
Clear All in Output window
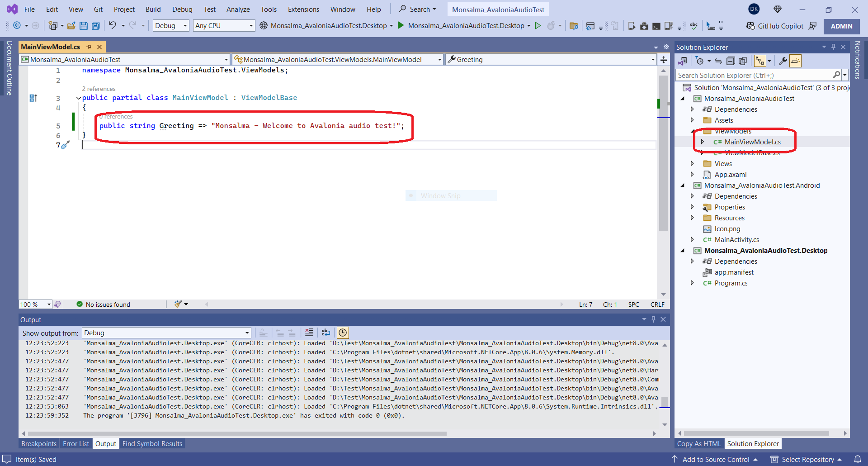(x=309, y=333)
